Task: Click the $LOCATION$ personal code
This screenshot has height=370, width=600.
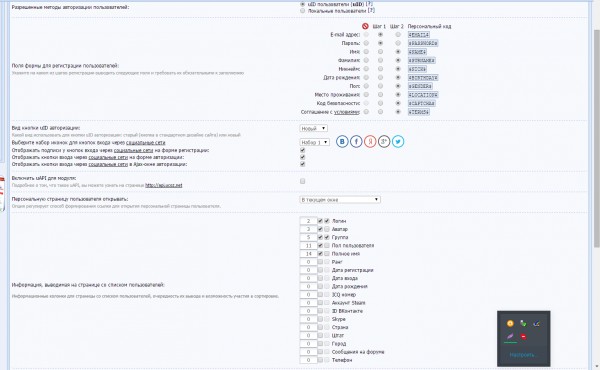Action: pyautogui.click(x=423, y=95)
